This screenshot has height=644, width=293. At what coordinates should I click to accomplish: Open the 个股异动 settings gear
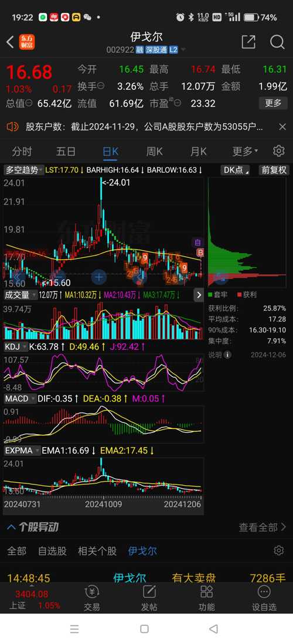278,550
